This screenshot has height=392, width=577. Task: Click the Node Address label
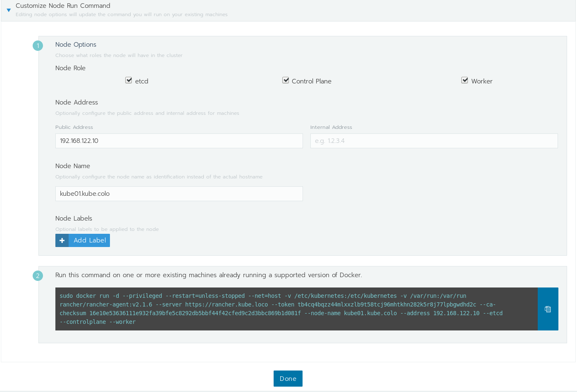(76, 102)
